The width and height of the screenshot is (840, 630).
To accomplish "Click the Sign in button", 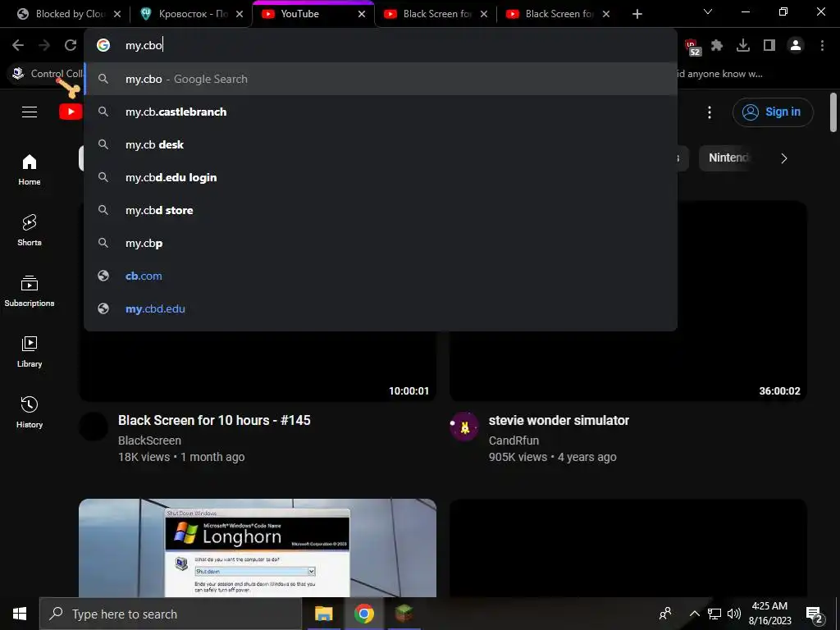I will click(773, 112).
